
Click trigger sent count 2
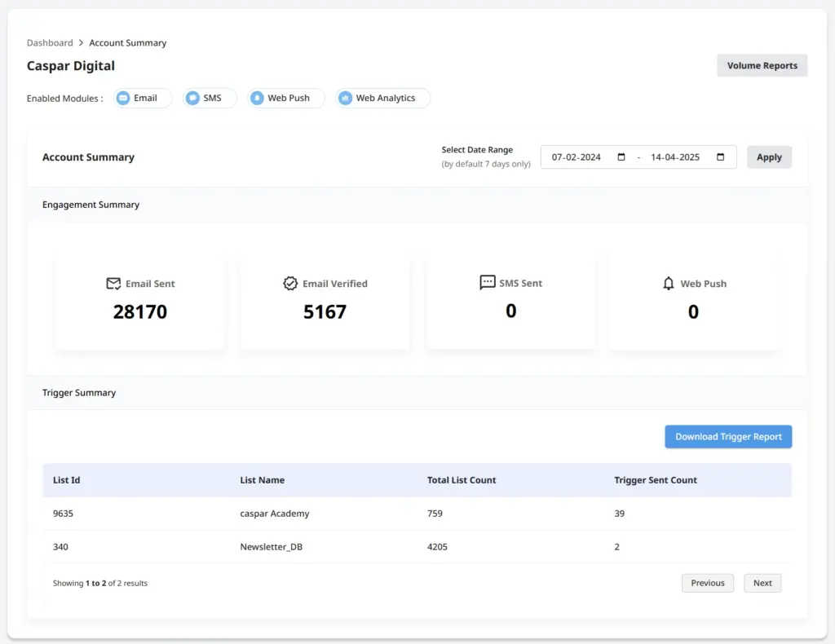click(x=616, y=547)
